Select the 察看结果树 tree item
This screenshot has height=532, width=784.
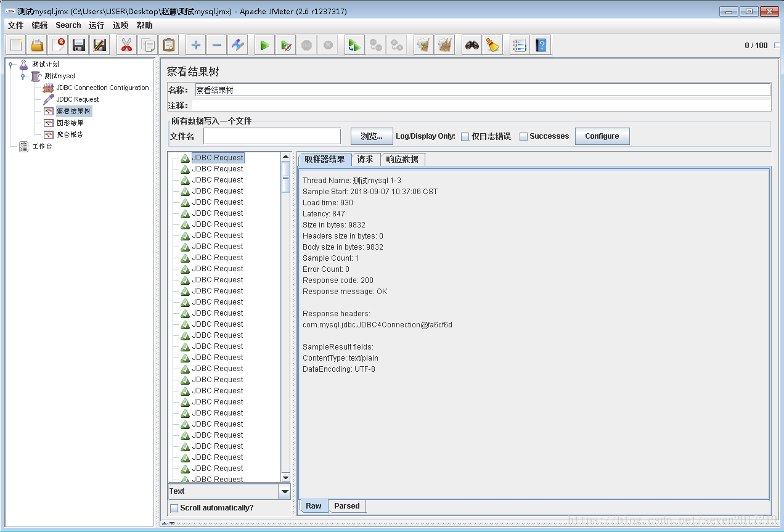pyautogui.click(x=73, y=111)
